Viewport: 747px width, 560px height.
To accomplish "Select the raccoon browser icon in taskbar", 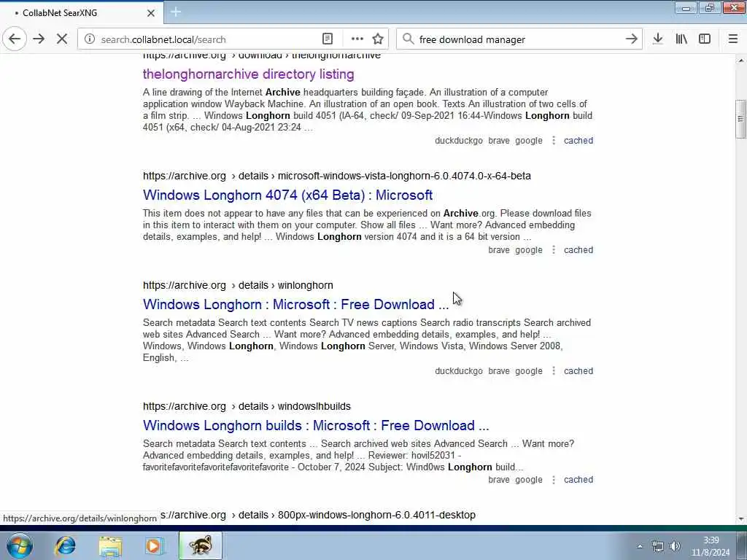I will pyautogui.click(x=201, y=545).
